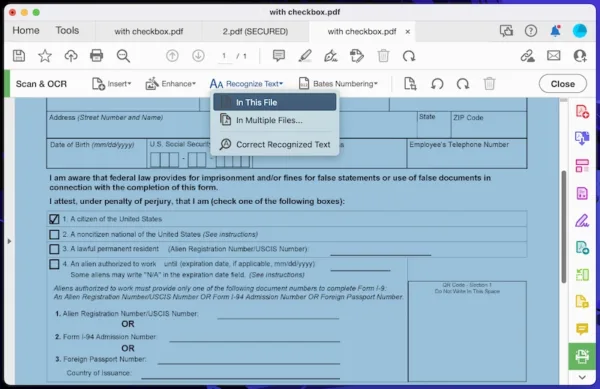Viewport: 600px width, 389px height.
Task: Choose In This File menu option
Action: pyautogui.click(x=275, y=102)
